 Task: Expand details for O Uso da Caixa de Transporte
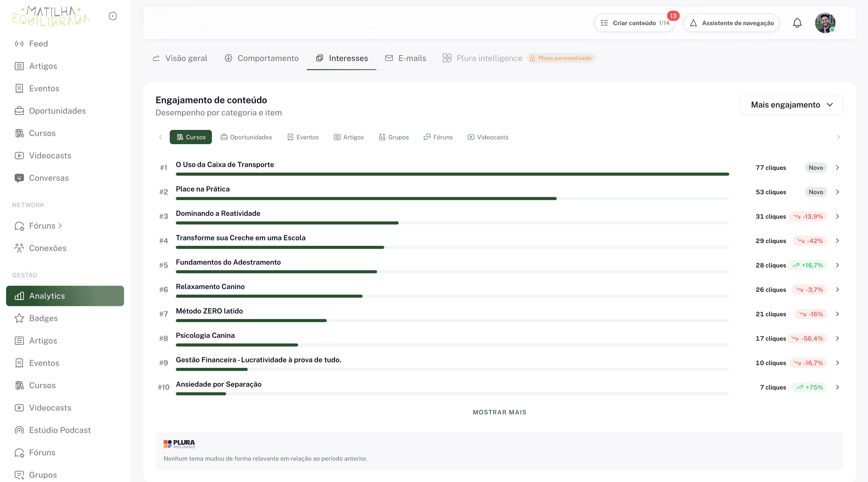837,168
